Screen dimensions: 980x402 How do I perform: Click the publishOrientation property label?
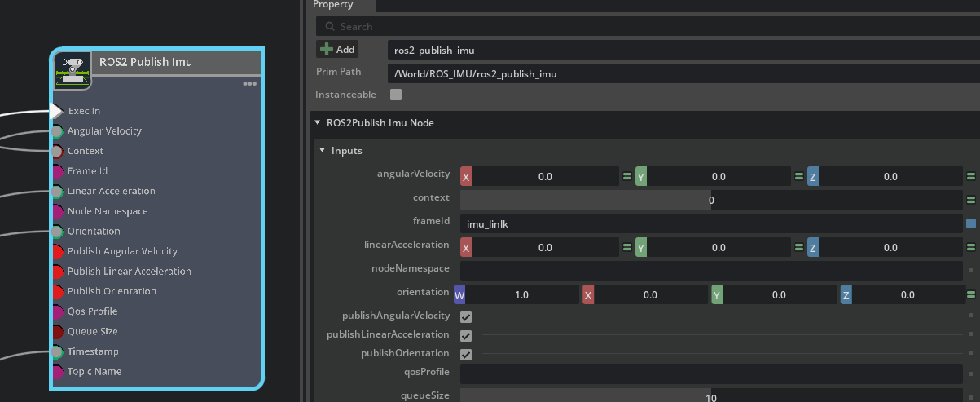point(406,353)
